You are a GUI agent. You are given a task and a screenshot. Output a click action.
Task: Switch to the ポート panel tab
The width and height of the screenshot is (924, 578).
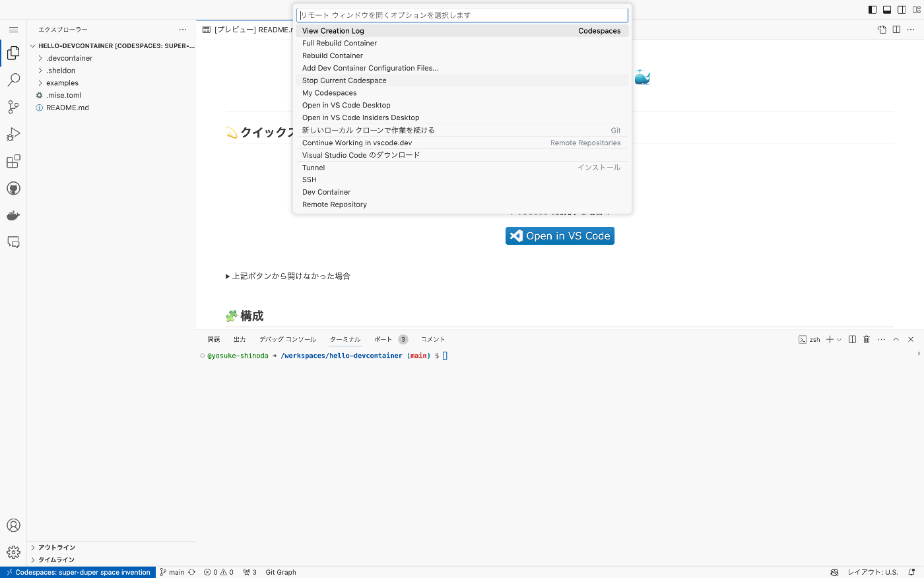point(383,339)
